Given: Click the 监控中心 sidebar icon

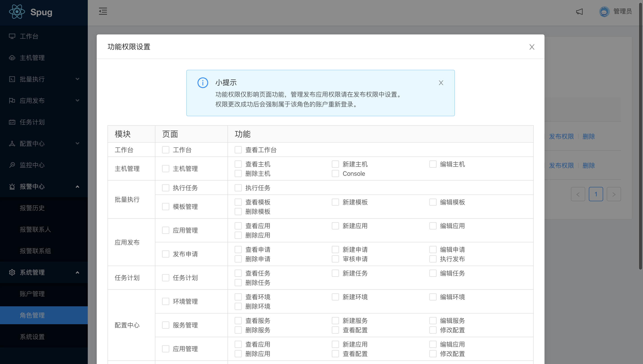Looking at the screenshot, I should 12,165.
